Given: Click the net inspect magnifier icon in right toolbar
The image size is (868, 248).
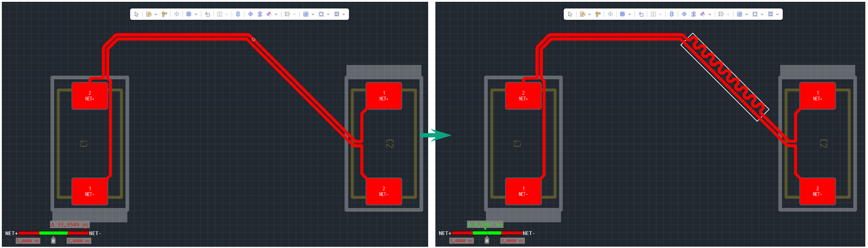Looking at the screenshot, I should tap(703, 14).
